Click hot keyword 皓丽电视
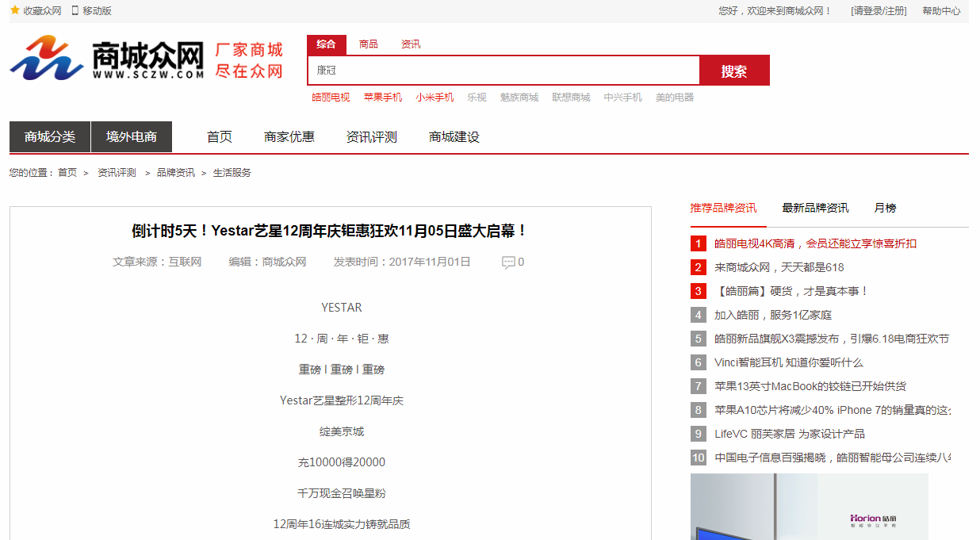The image size is (980, 540). [x=331, y=98]
